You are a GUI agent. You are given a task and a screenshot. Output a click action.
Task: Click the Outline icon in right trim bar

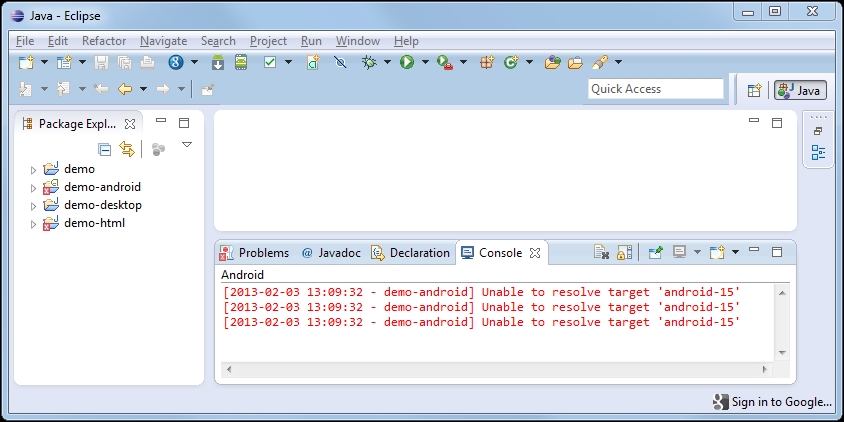pos(818,152)
